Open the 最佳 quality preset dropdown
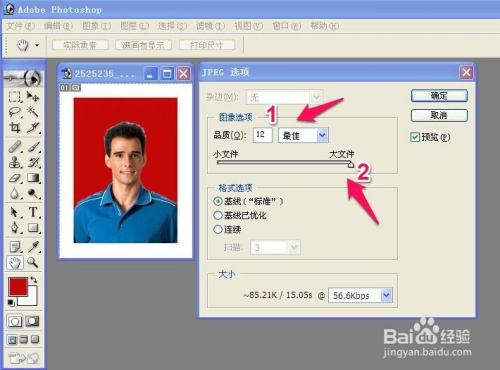 point(303,135)
